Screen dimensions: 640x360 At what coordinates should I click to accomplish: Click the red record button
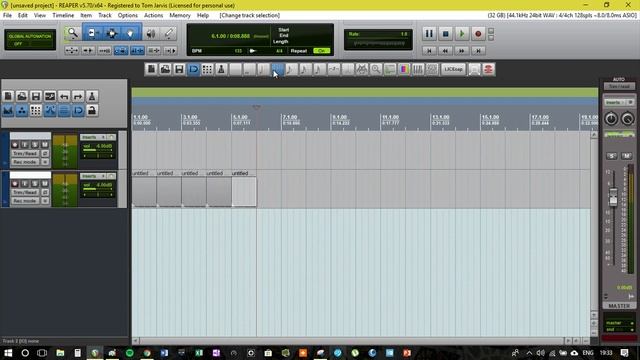click(478, 33)
